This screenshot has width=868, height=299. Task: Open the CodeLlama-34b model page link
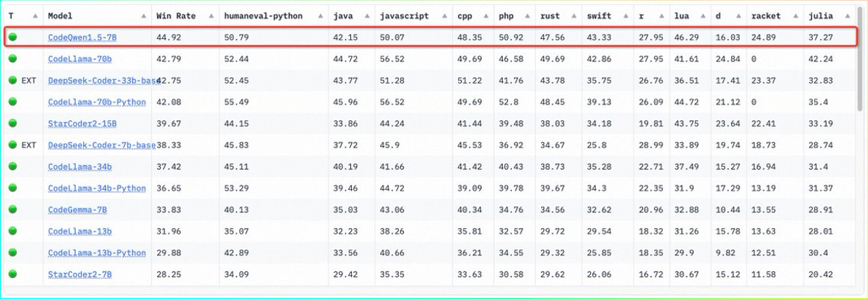tap(80, 167)
